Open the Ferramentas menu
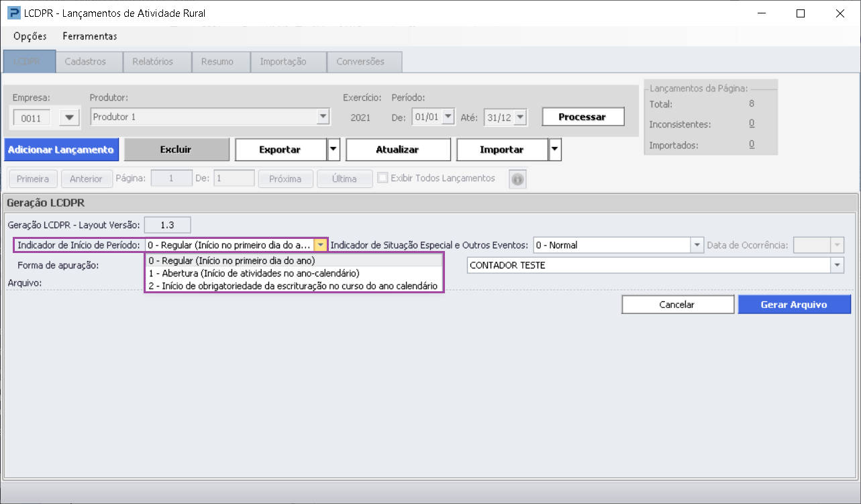The height and width of the screenshot is (504, 861). tap(90, 36)
